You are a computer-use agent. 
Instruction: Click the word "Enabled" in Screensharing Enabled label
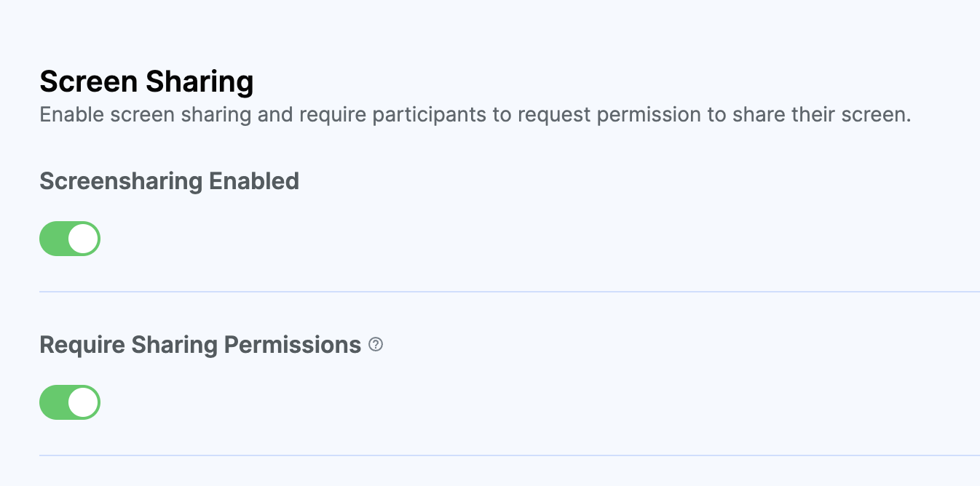tap(254, 180)
